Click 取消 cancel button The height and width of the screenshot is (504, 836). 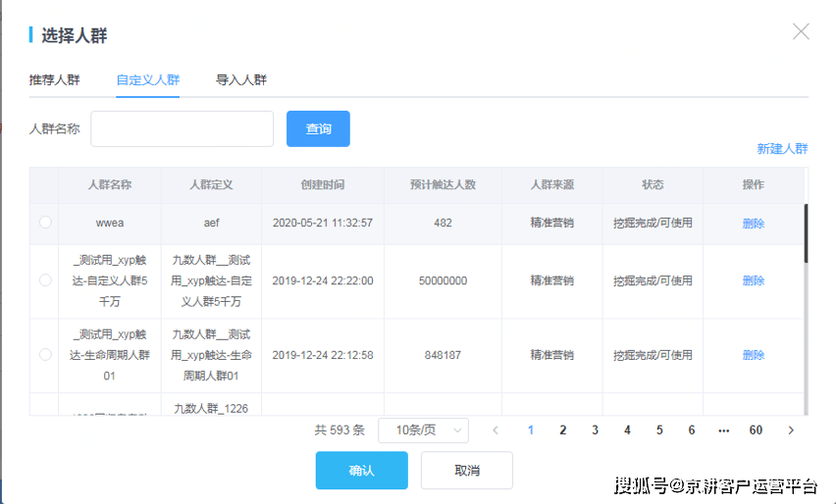pyautogui.click(x=467, y=471)
